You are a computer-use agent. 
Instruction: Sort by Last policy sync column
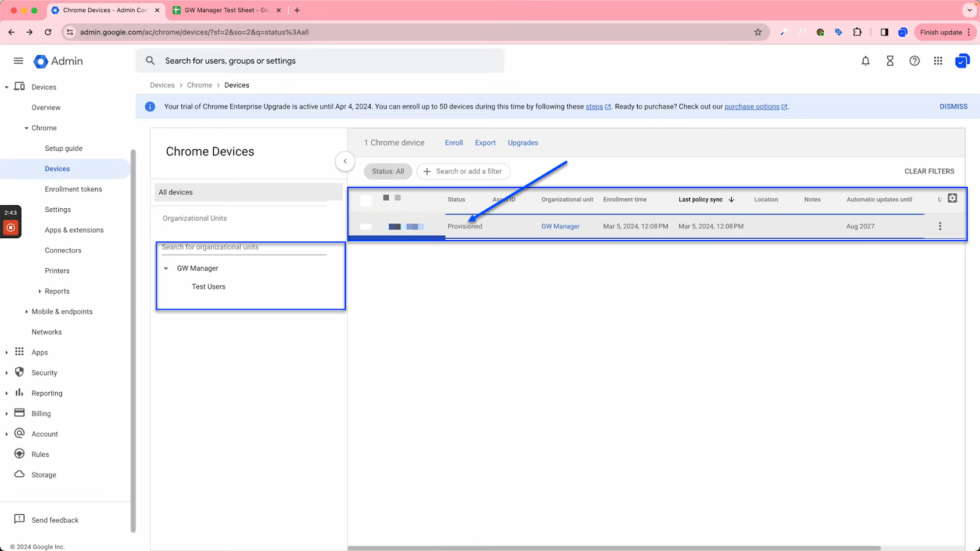coord(706,200)
